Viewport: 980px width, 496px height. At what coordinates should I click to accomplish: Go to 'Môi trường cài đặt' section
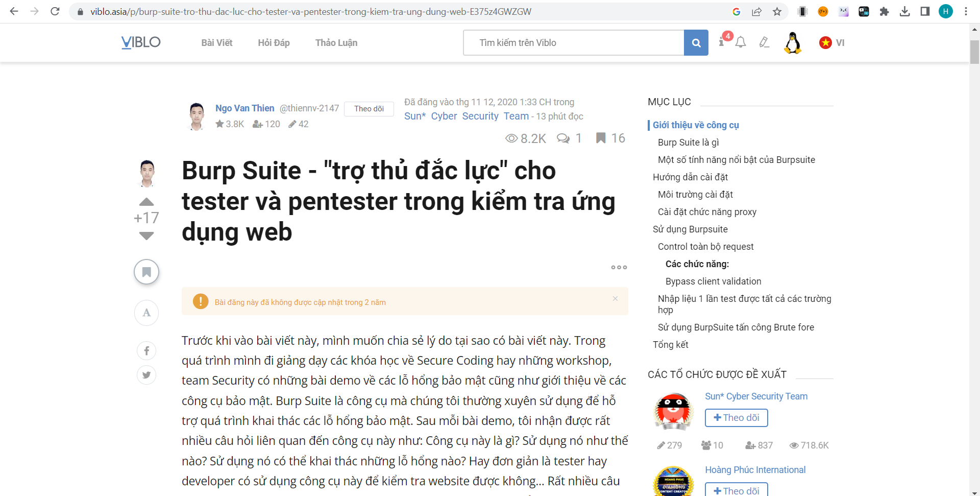pyautogui.click(x=695, y=195)
